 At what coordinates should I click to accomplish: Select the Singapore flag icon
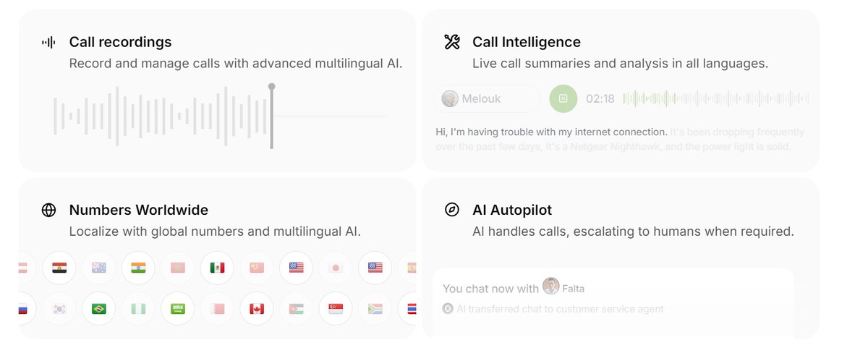[x=335, y=309]
